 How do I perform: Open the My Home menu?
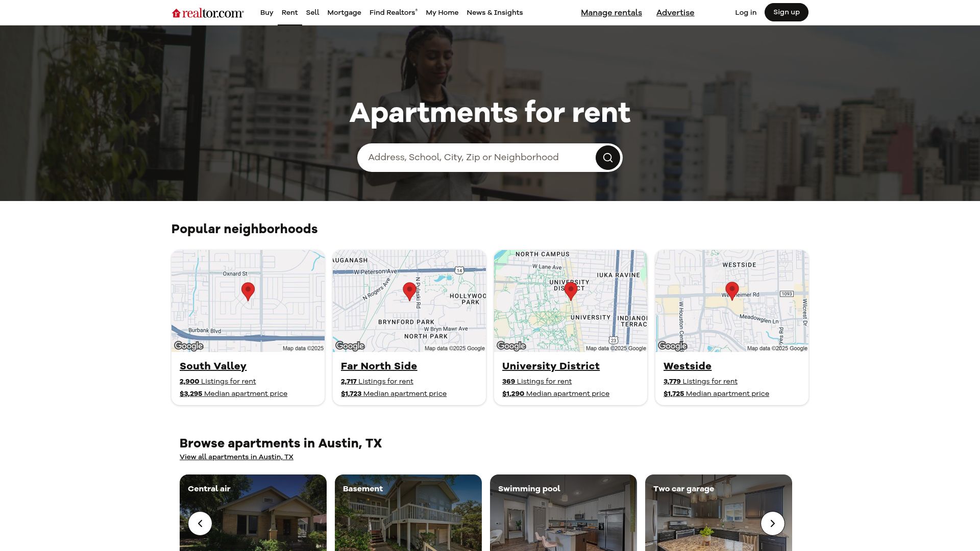(442, 13)
